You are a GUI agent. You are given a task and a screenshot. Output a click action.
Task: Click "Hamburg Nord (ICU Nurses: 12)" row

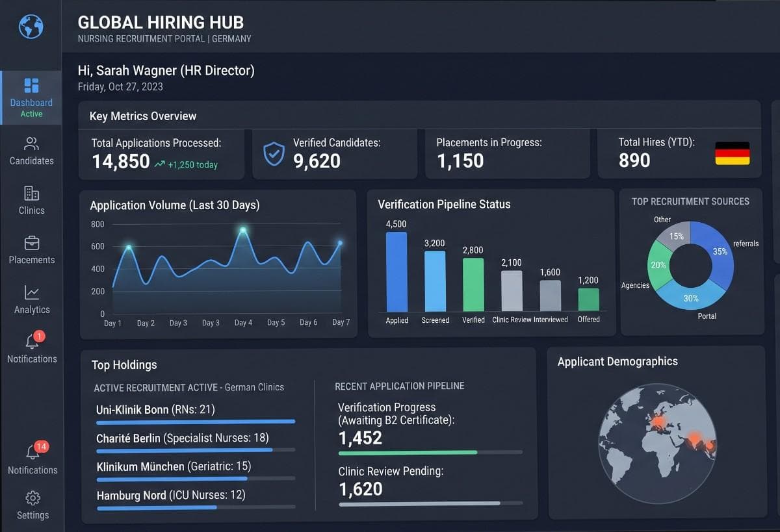pyautogui.click(x=196, y=499)
